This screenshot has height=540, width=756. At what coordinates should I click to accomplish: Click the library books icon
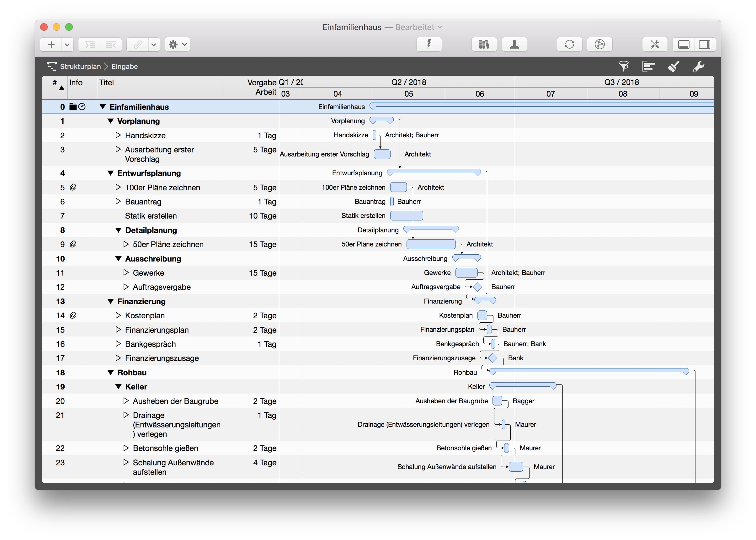[484, 44]
